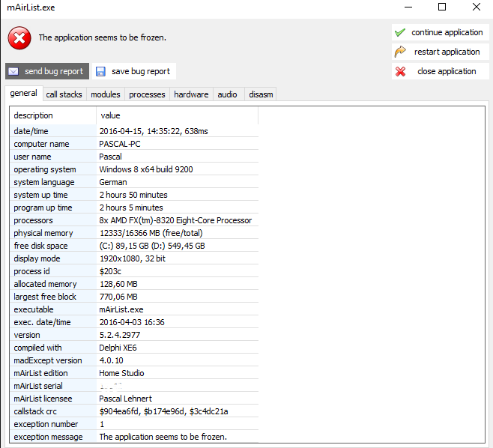
Task: Select the allocated memory label
Action: [x=45, y=284]
